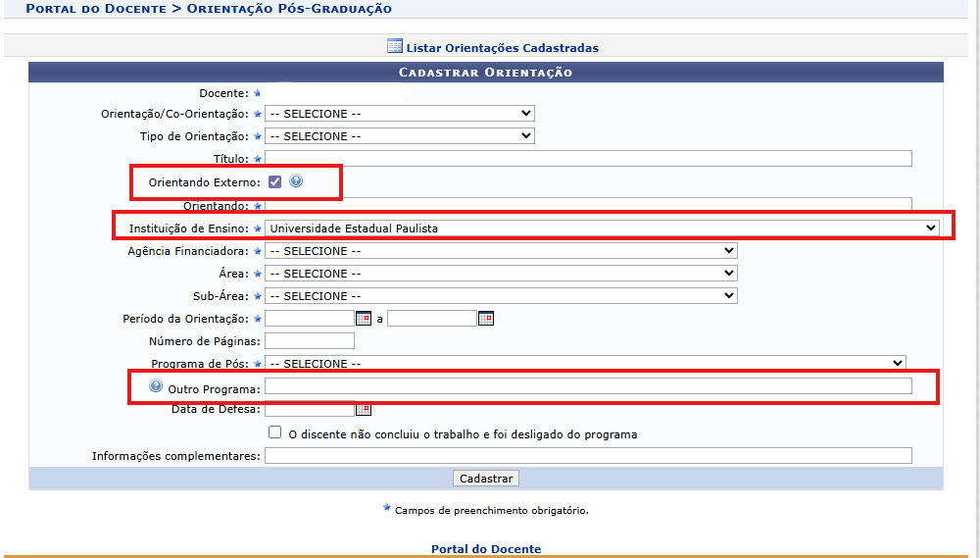Open help icon beside Outro Programa
This screenshot has height=558, width=980.
[156, 386]
